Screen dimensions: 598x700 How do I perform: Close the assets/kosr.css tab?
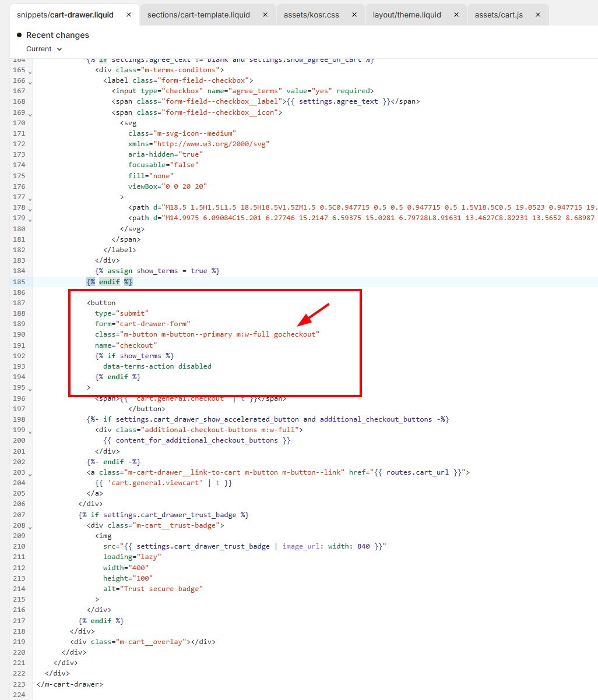354,15
